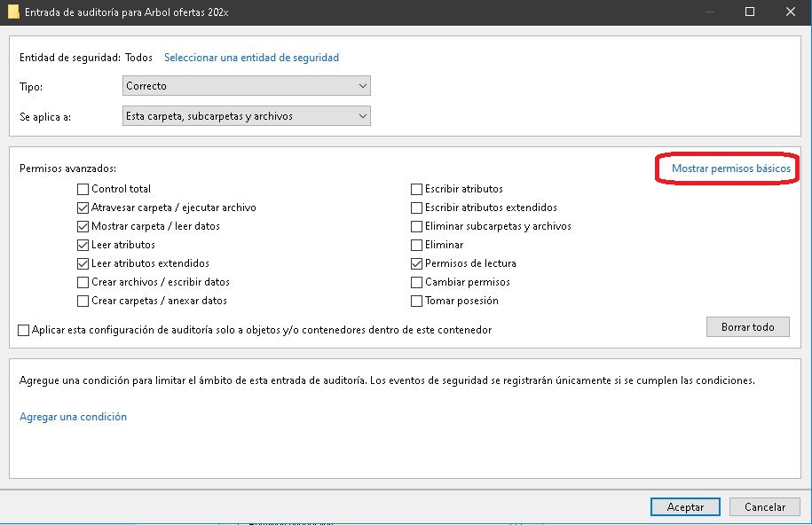Check Crear archivos / escribir datos
The image size is (812, 525).
(83, 282)
